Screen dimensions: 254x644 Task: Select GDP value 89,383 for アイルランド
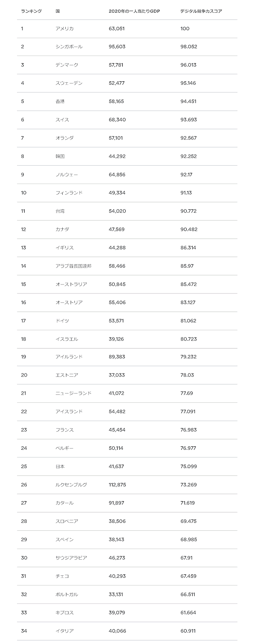point(117,357)
